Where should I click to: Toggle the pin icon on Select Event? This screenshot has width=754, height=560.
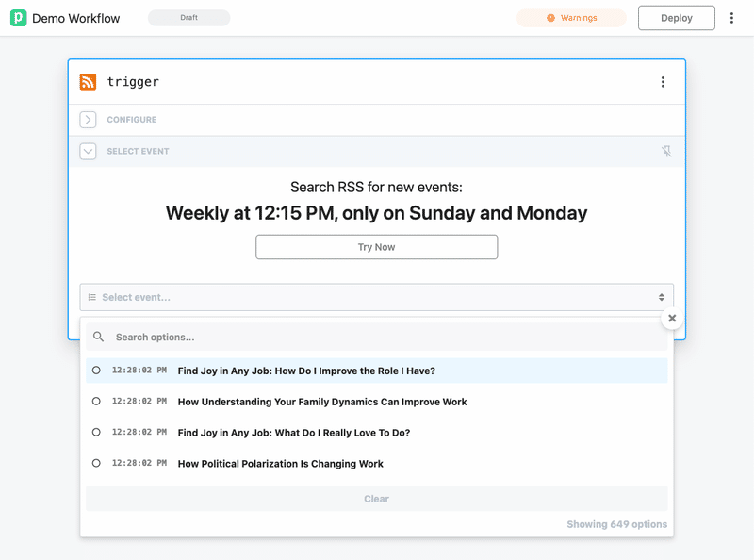tap(666, 151)
